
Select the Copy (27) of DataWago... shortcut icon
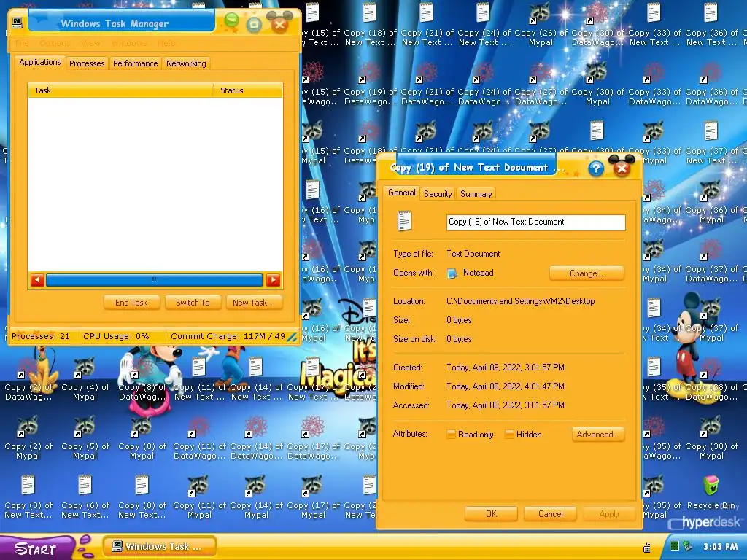(541, 72)
